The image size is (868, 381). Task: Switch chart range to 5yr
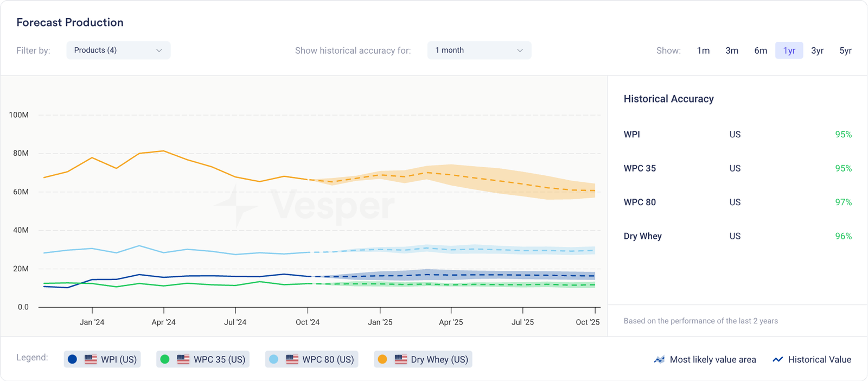pos(845,50)
